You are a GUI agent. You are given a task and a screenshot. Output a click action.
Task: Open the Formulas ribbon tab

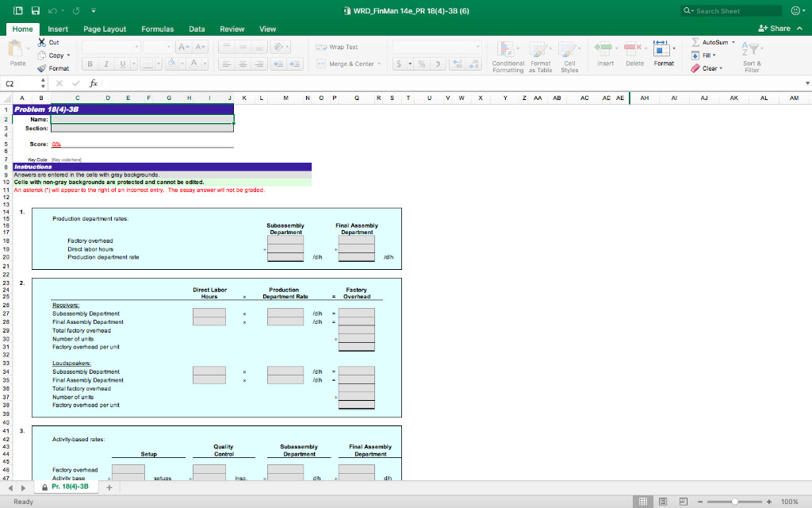coord(158,29)
